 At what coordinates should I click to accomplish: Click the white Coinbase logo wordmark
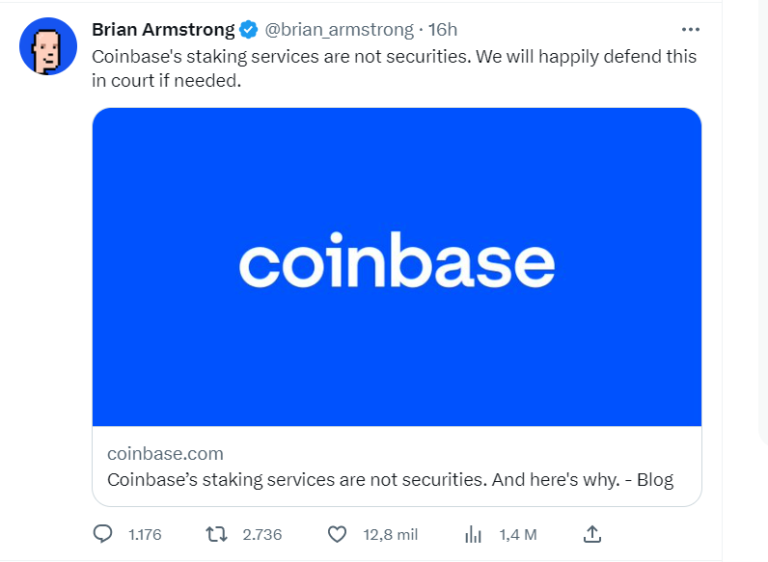click(x=397, y=262)
